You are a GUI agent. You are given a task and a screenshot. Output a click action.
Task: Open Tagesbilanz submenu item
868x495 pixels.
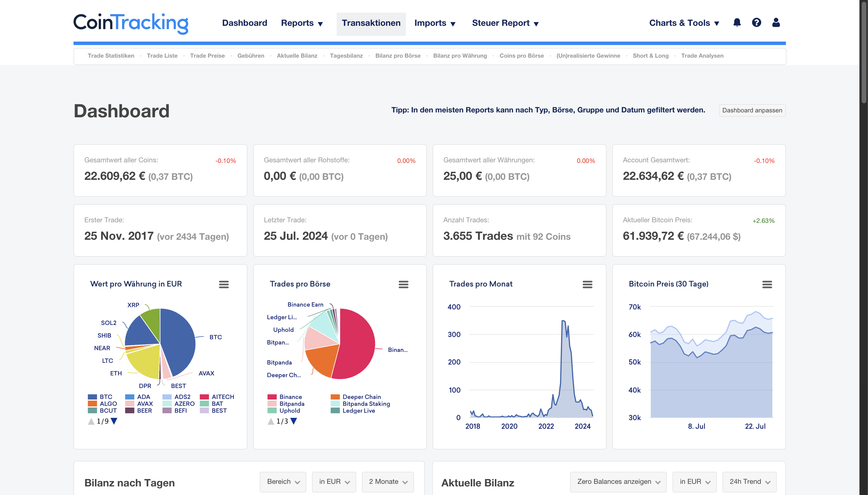[x=346, y=56]
